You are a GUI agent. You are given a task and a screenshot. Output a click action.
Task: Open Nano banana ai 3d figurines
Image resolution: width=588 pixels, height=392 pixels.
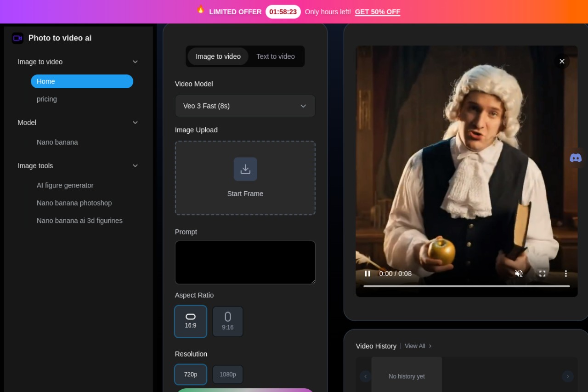click(79, 221)
